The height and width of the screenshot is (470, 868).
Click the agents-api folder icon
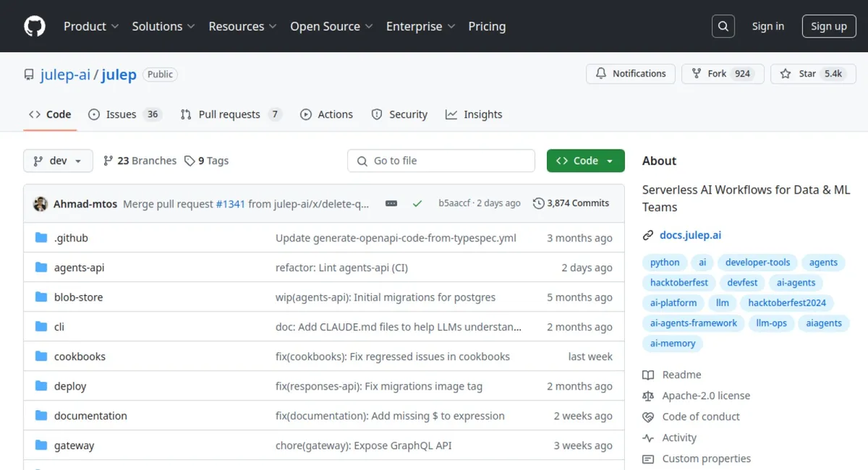pyautogui.click(x=41, y=268)
